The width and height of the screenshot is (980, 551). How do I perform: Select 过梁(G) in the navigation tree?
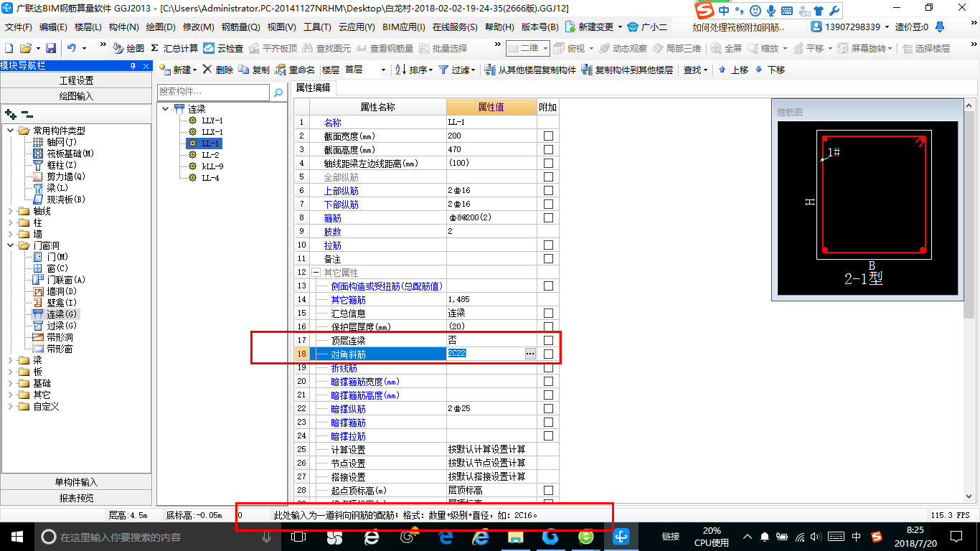[62, 326]
